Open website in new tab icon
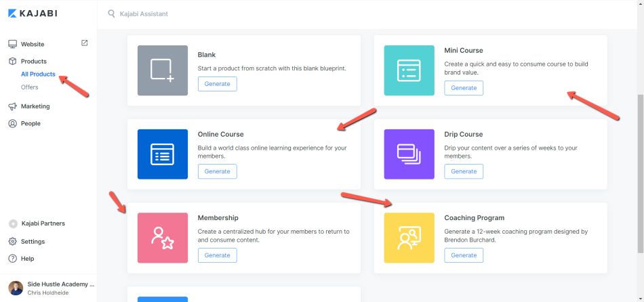The width and height of the screenshot is (644, 302). (x=84, y=43)
